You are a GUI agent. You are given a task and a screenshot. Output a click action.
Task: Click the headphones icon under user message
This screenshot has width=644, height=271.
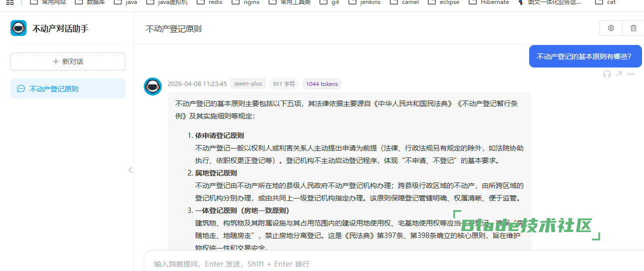pyautogui.click(x=607, y=74)
